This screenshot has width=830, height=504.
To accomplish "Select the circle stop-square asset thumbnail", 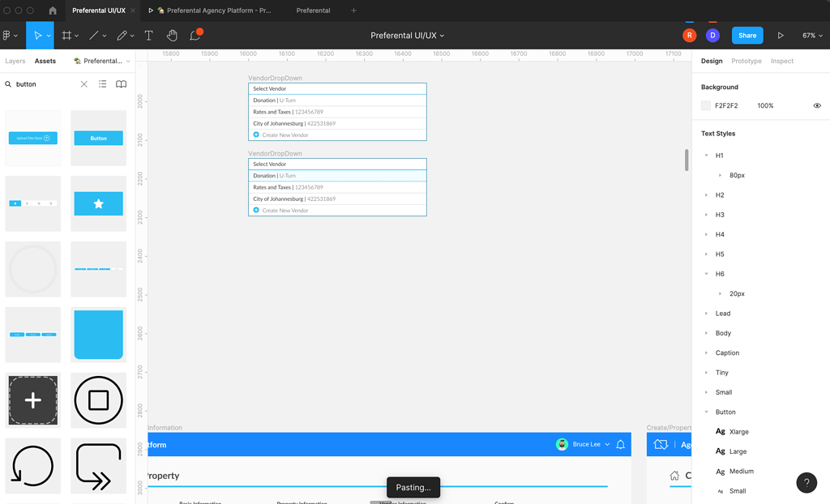I will [x=98, y=400].
